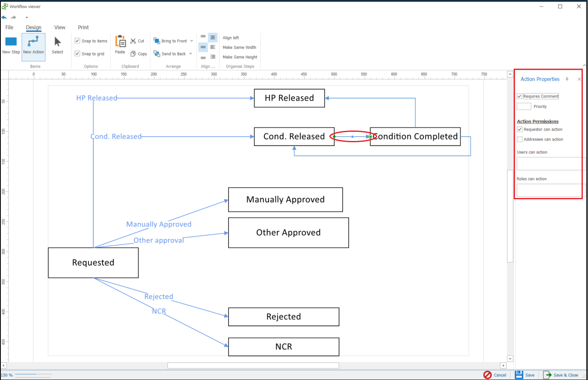Viewport: 588px width, 380px height.
Task: Click the horizontal scrollbar right arrow
Action: tap(503, 366)
